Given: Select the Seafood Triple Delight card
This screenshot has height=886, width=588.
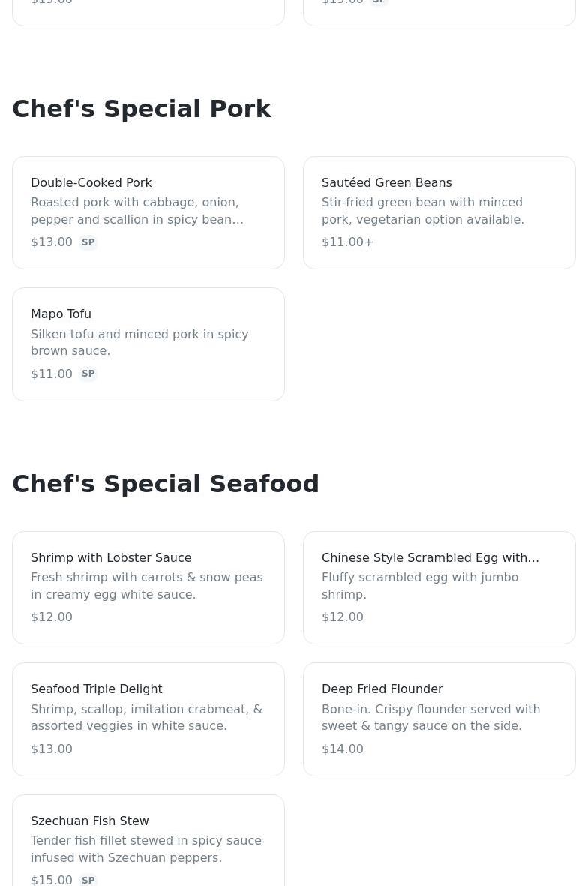Looking at the screenshot, I should pos(148,719).
